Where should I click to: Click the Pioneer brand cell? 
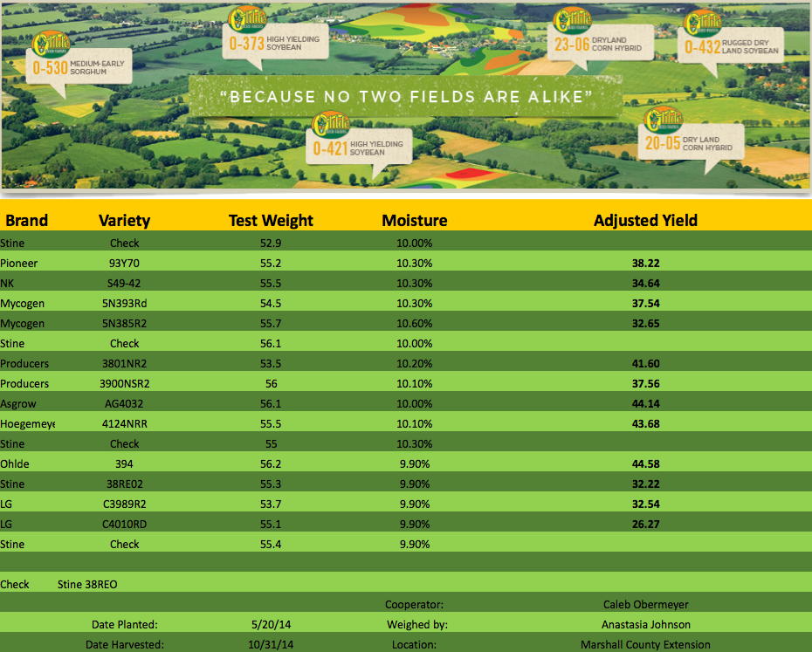(19, 263)
